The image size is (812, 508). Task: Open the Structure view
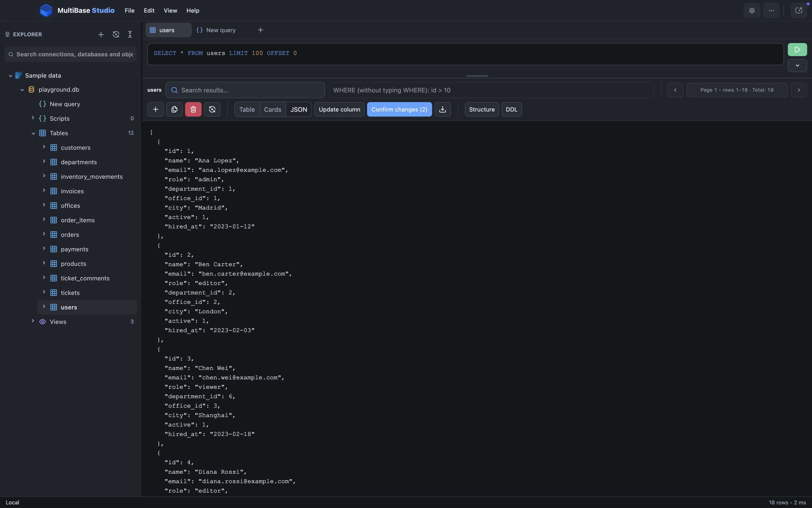click(x=482, y=110)
